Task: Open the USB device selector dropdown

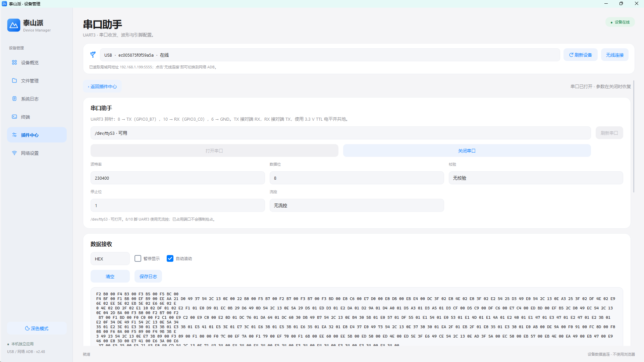Action: (330, 55)
